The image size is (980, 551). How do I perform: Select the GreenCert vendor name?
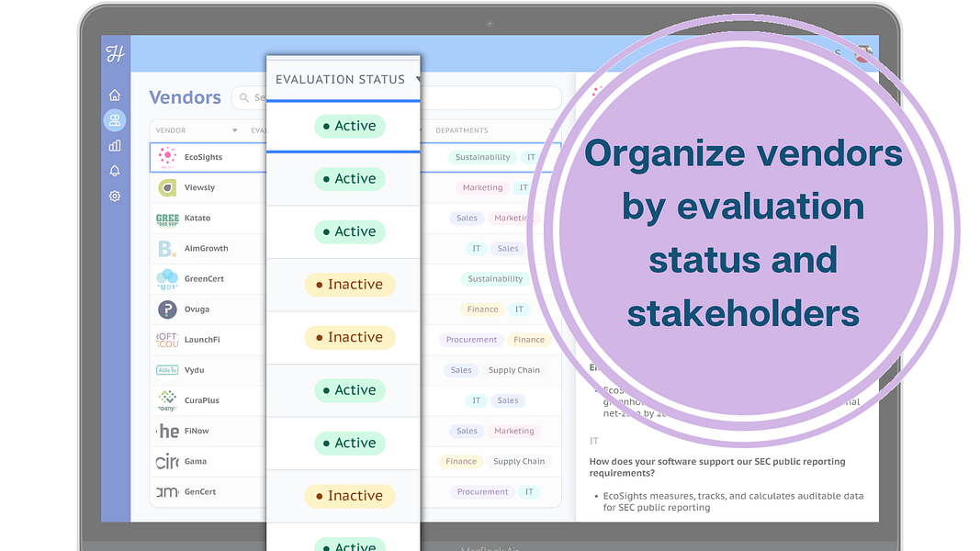point(204,278)
